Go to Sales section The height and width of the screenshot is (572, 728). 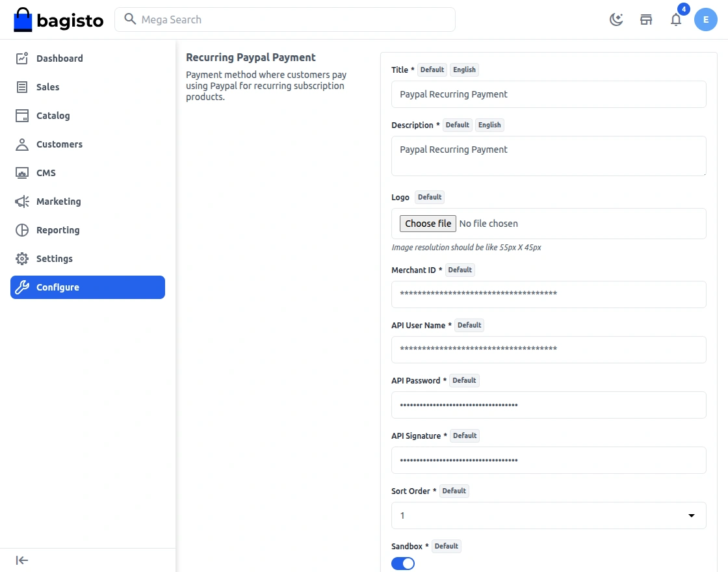[47, 87]
